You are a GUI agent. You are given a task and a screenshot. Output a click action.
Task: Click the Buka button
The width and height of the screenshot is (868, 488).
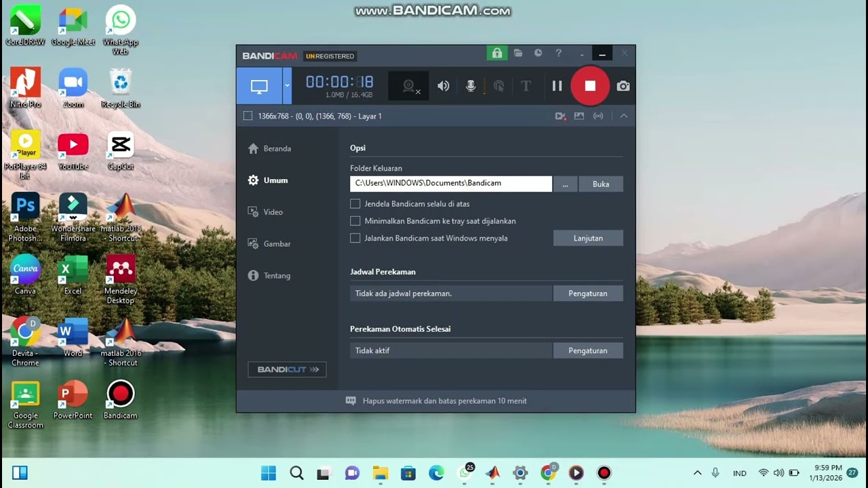click(x=601, y=184)
